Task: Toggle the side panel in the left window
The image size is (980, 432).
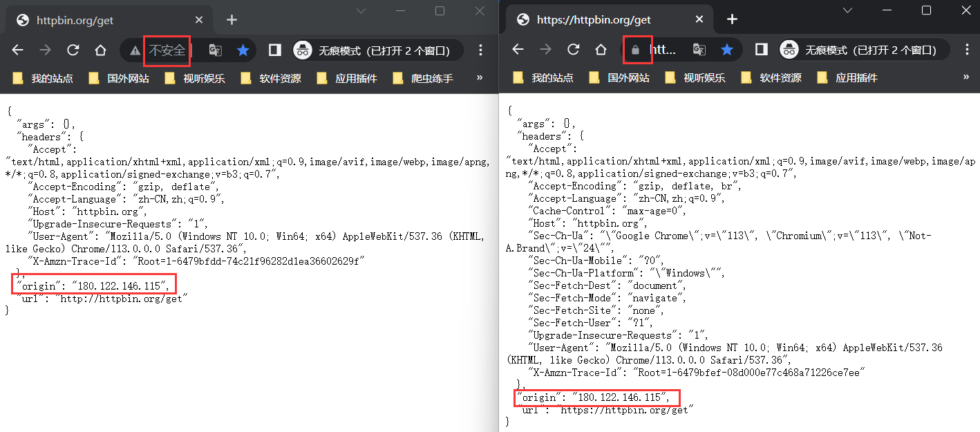Action: pos(274,50)
